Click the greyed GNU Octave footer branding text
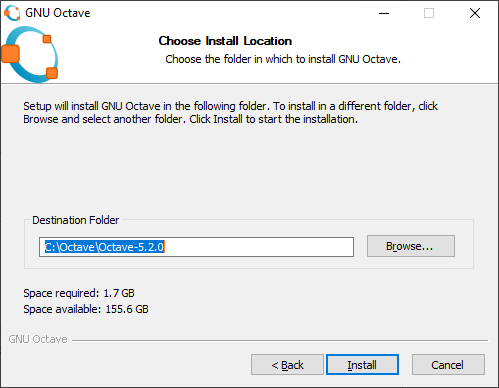 pos(38,339)
